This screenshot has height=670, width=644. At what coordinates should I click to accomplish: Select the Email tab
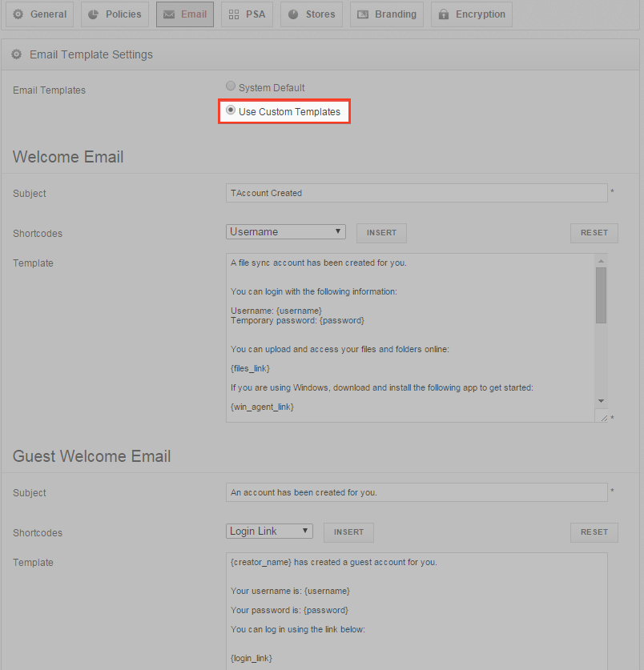point(185,14)
